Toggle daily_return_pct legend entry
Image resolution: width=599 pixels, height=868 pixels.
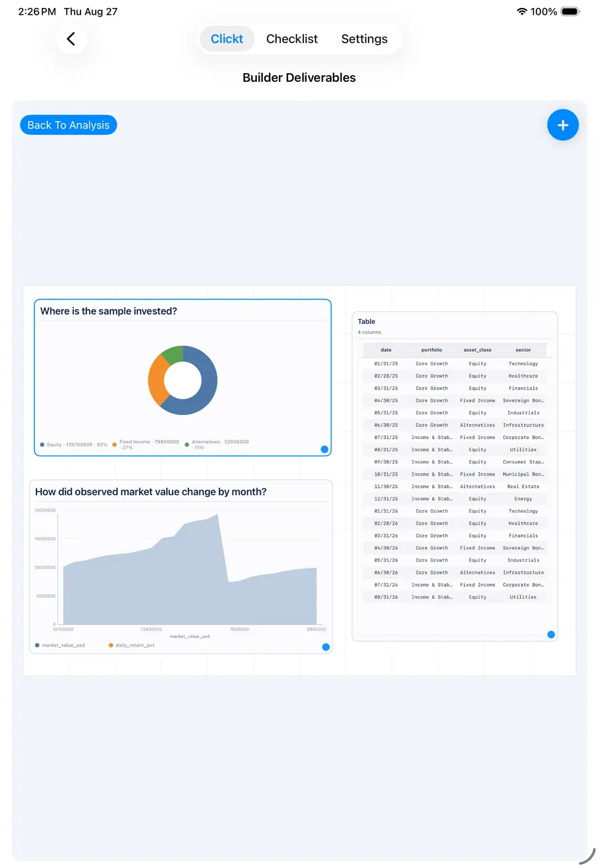coord(131,645)
